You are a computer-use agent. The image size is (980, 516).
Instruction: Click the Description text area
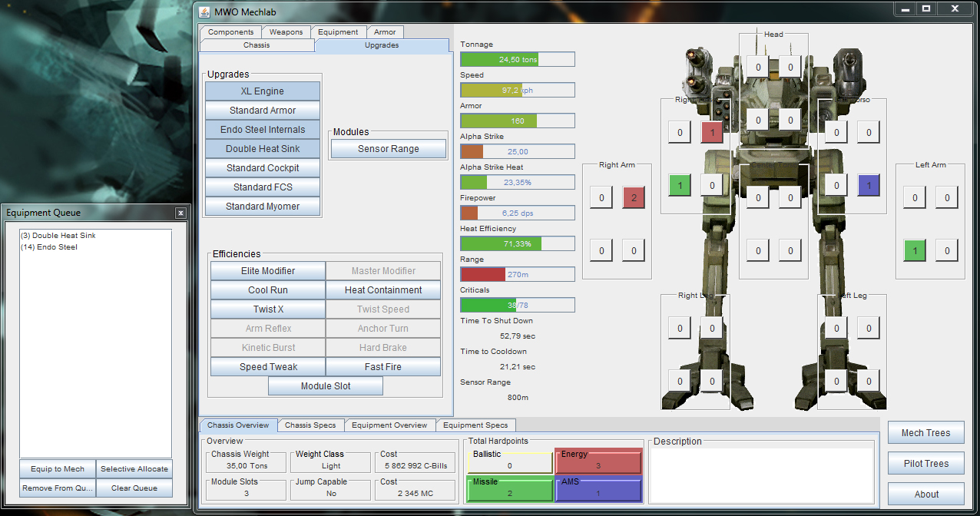(761, 475)
